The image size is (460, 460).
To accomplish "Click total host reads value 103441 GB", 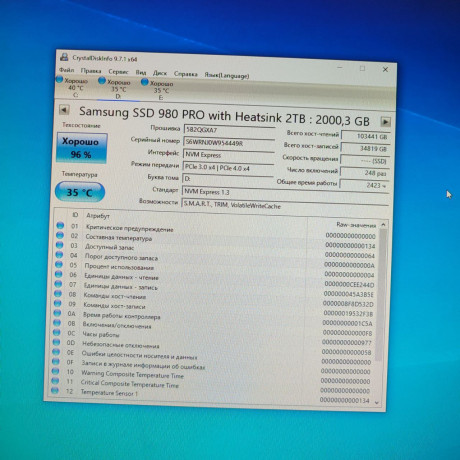I will tap(366, 136).
